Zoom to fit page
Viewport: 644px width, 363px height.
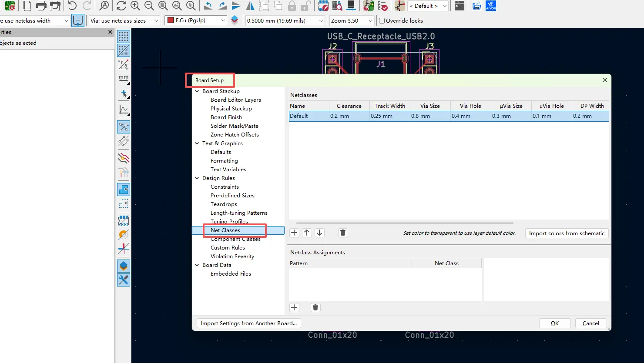click(x=163, y=6)
